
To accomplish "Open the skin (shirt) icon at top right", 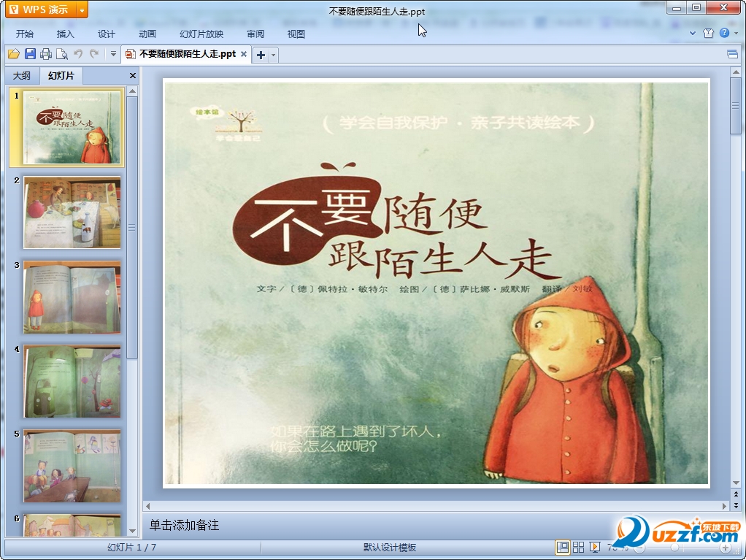I will coord(708,34).
